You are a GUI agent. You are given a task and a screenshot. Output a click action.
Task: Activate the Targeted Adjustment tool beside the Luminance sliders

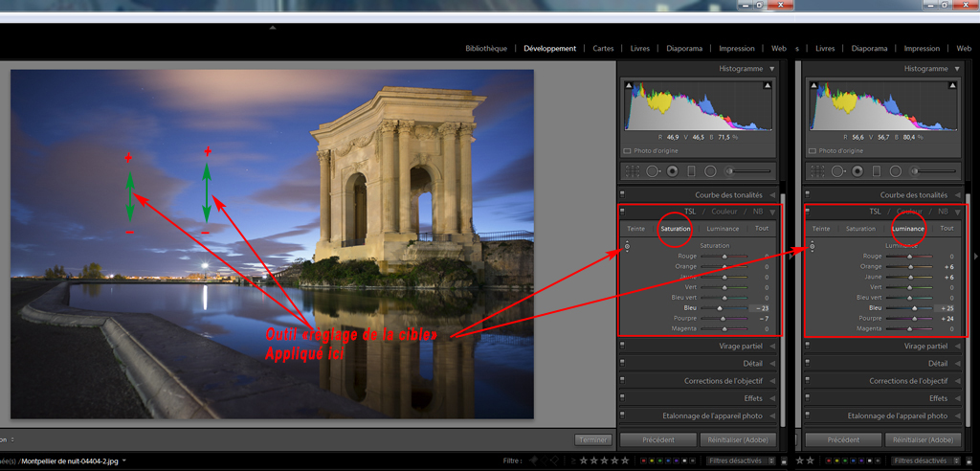pos(812,247)
